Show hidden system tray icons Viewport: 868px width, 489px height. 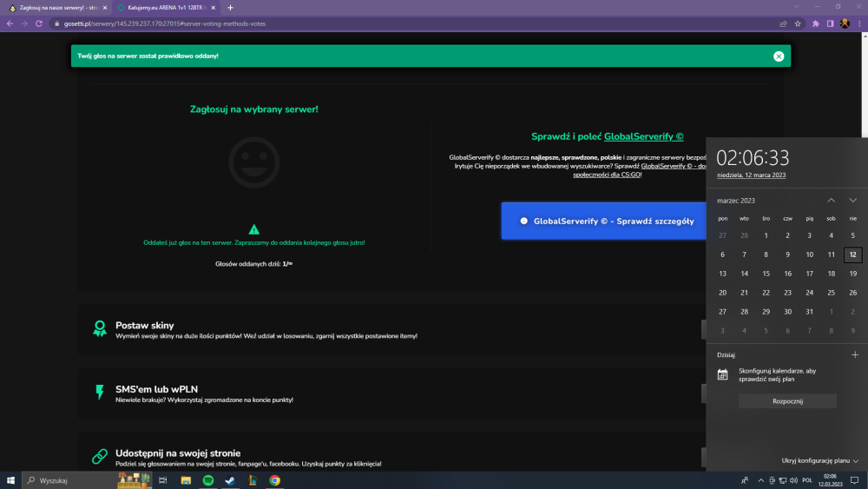[760, 480]
